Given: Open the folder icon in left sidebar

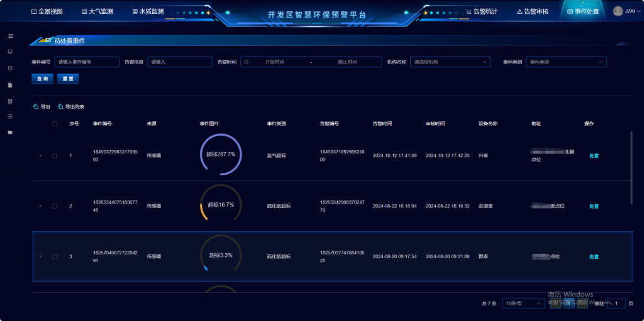Looking at the screenshot, I should (10, 132).
